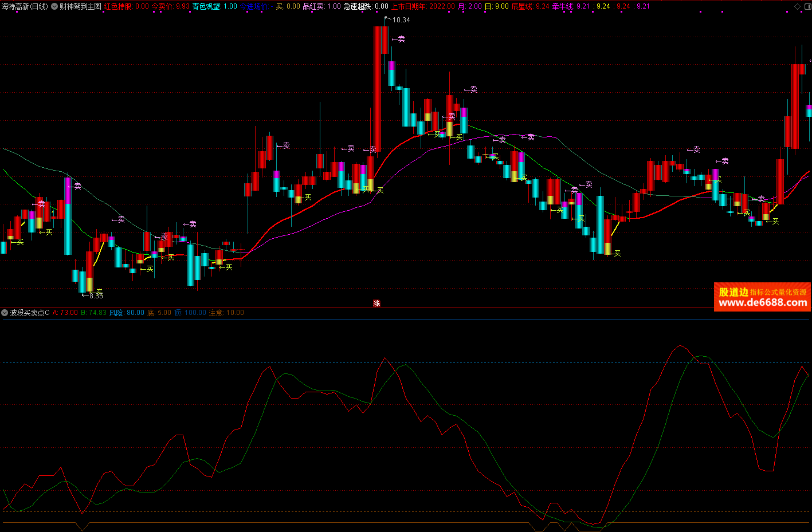Viewport: 812px width, 532px height.
Task: Click the 财神驾到主图 indicator name
Action: [80, 6]
